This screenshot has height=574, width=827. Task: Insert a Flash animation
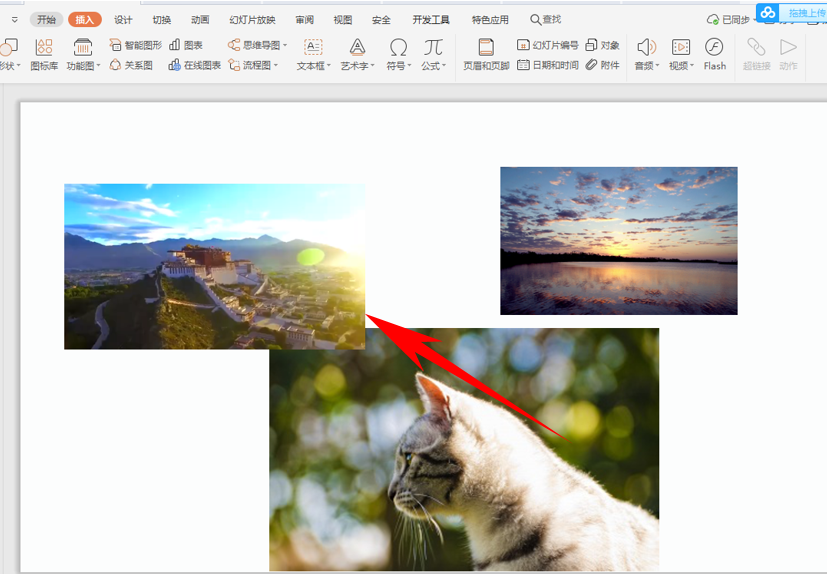click(x=714, y=54)
